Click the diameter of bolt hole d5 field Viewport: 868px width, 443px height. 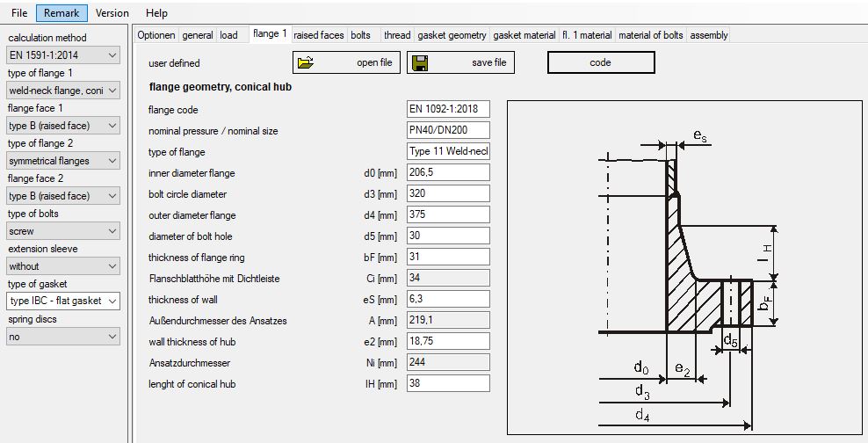(448, 236)
